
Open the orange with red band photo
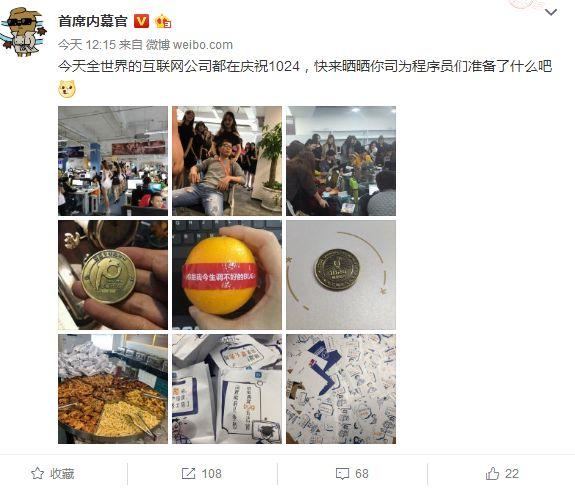click(227, 275)
